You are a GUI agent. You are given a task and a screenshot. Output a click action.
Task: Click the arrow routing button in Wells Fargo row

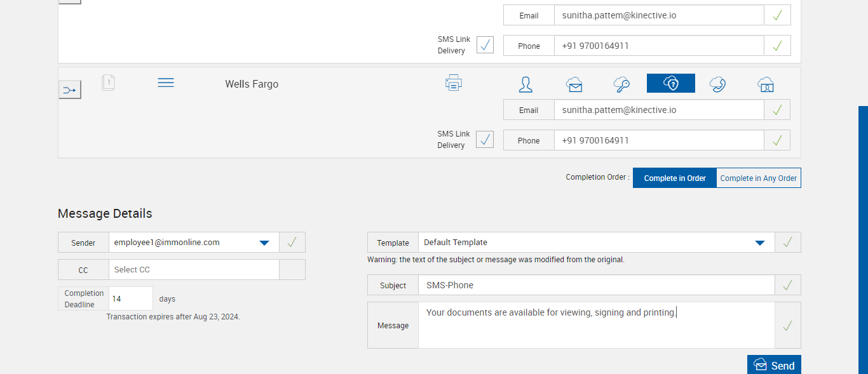[x=70, y=90]
